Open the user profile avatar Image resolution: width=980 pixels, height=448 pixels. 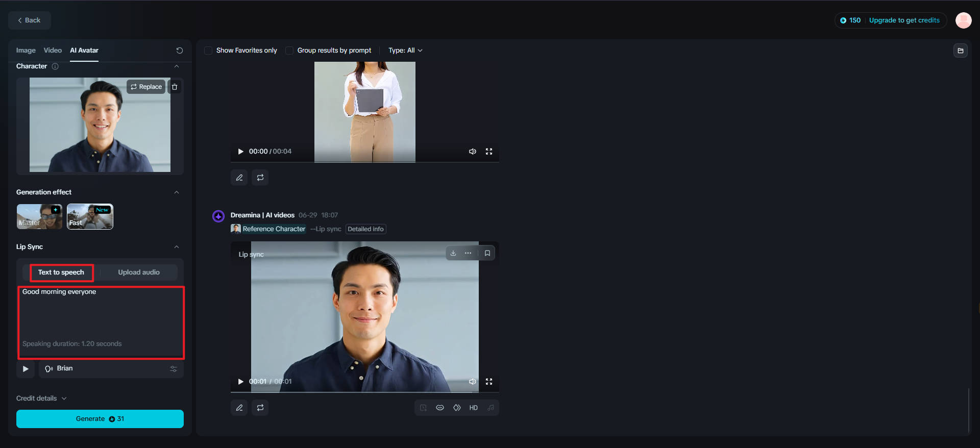coord(963,20)
